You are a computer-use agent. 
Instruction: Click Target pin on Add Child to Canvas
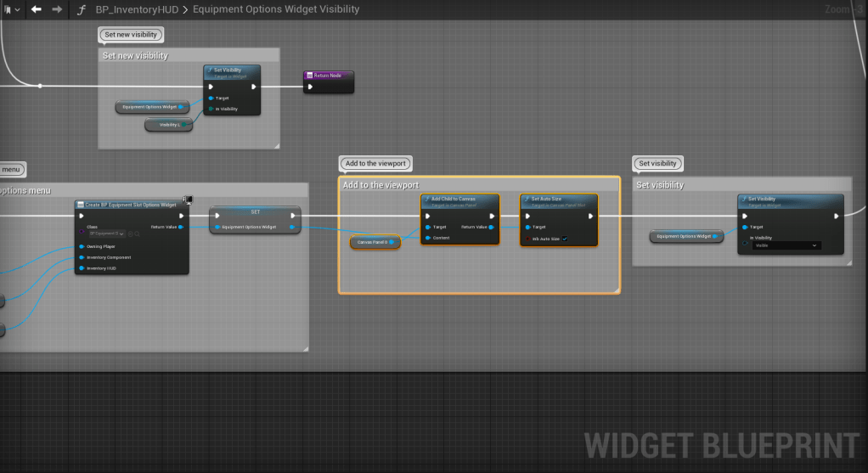pyautogui.click(x=428, y=228)
